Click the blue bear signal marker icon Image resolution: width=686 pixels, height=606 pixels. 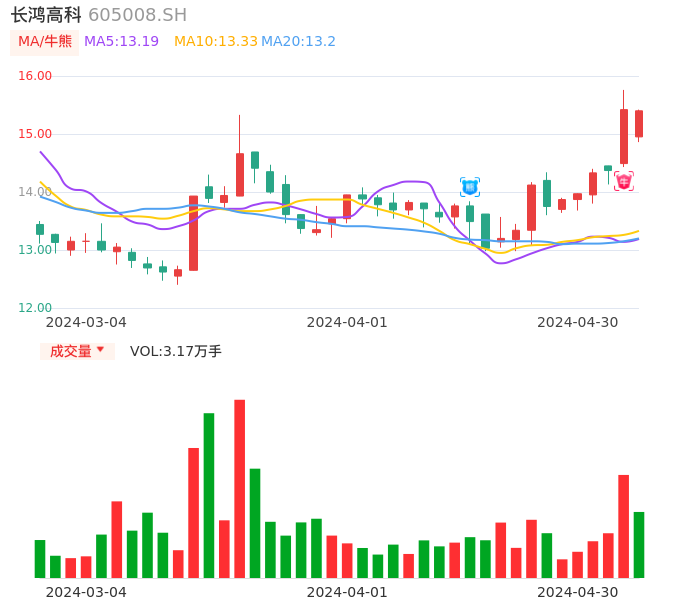(470, 187)
